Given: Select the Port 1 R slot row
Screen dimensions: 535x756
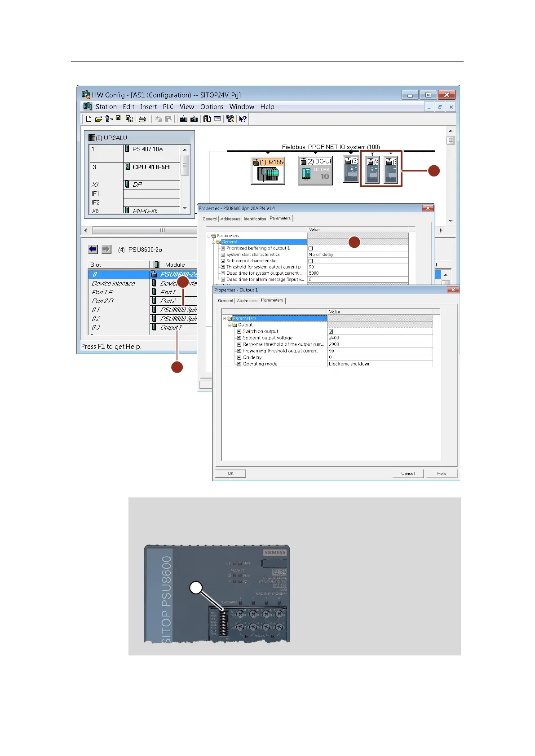Looking at the screenshot, I should pos(142,292).
